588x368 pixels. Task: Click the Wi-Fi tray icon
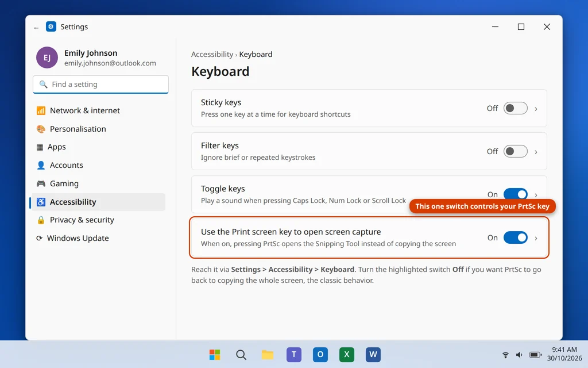(505, 355)
